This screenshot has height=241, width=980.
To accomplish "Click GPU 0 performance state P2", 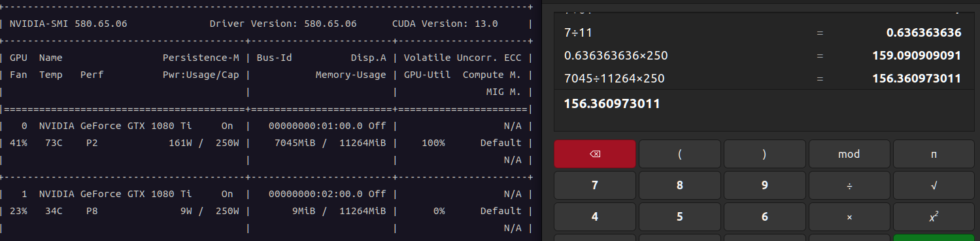I will click(92, 143).
